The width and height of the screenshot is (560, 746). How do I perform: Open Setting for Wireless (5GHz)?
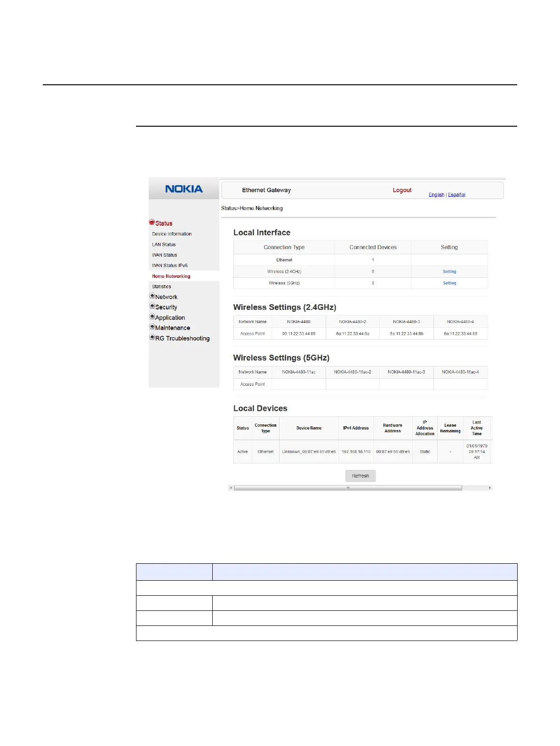pos(449,283)
